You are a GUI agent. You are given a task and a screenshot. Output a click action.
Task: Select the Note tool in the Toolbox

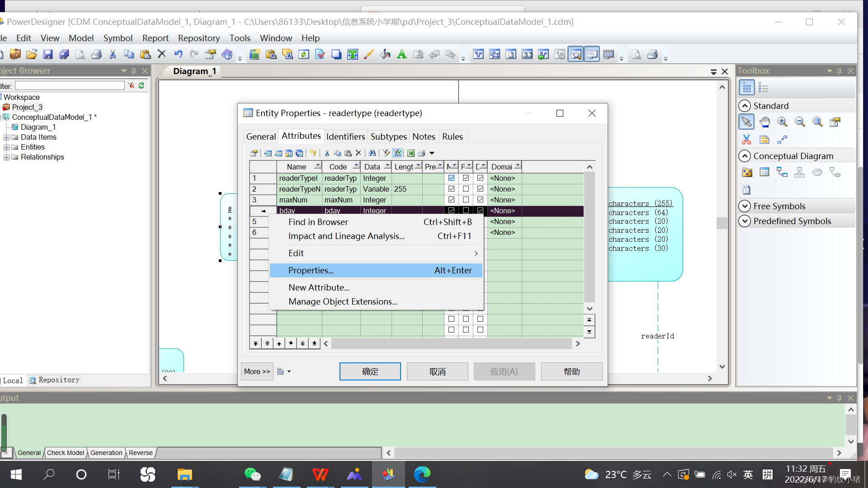pos(764,140)
